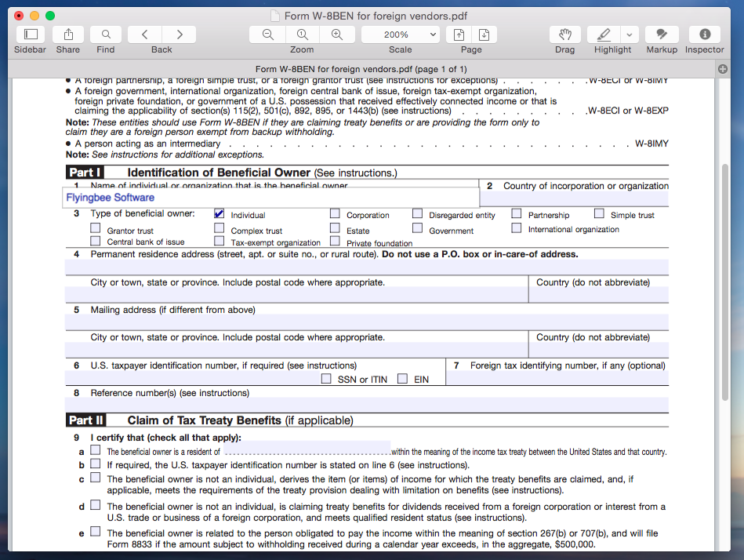744x560 pixels.
Task: Check the Disregarded entity checkbox
Action: [x=418, y=213]
